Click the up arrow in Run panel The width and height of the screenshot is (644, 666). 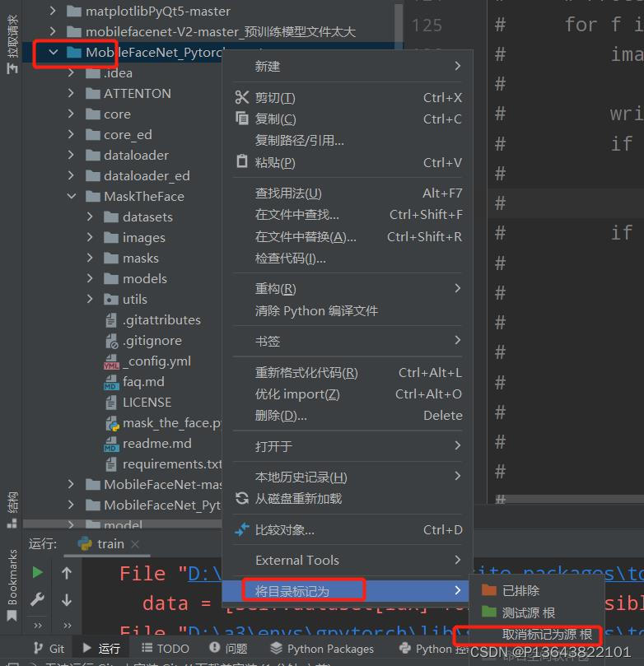coord(67,573)
